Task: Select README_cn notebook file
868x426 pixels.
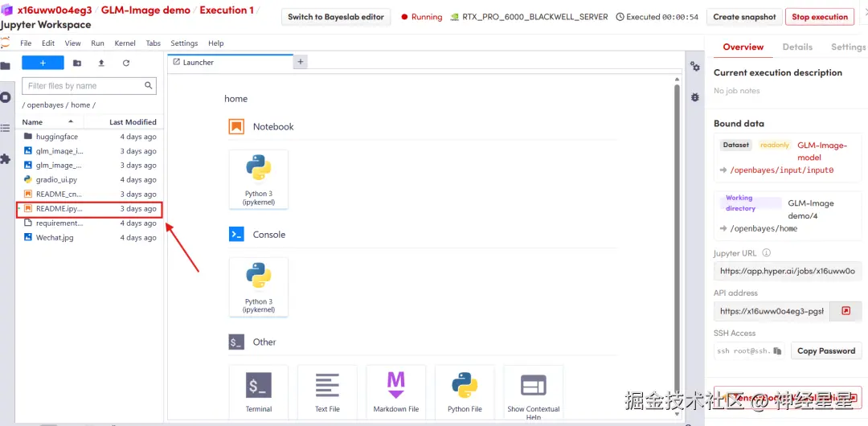Action: 90,194
